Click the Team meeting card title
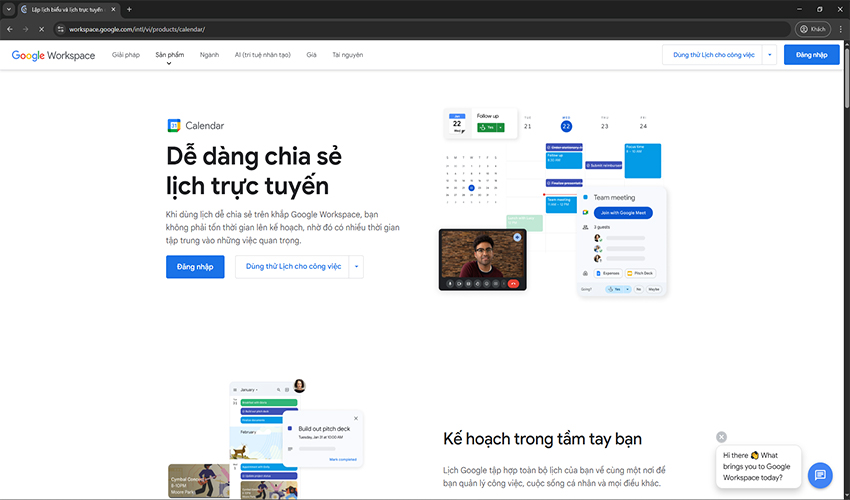 (x=614, y=197)
